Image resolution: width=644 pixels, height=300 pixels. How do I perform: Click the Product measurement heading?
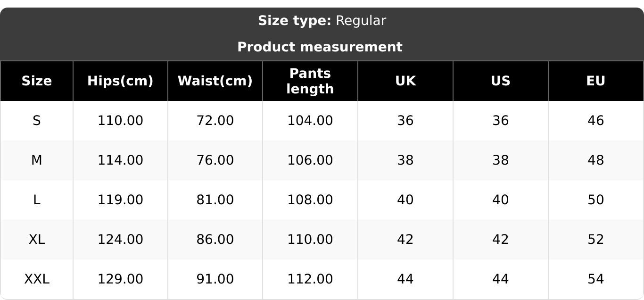pos(320,47)
